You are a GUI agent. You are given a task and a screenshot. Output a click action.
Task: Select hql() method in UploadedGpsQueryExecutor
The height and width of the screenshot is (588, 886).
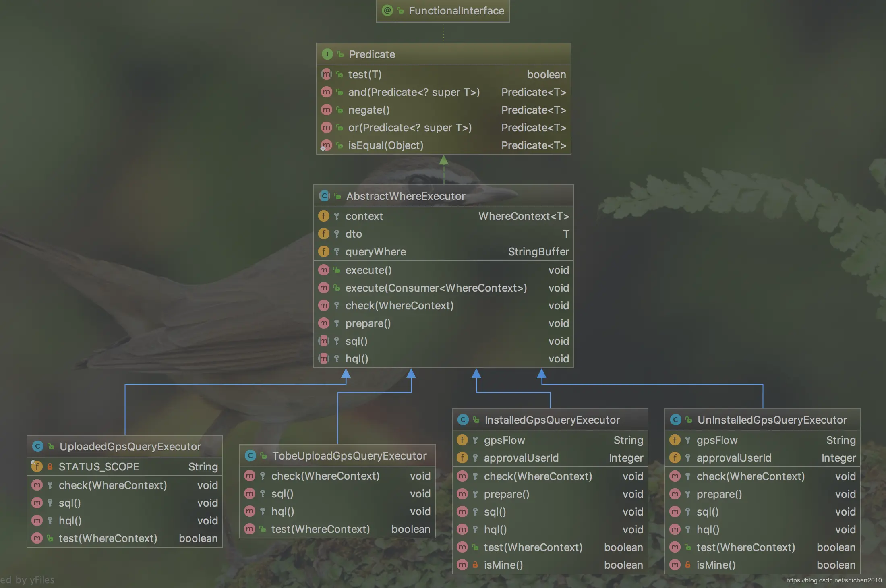(70, 520)
